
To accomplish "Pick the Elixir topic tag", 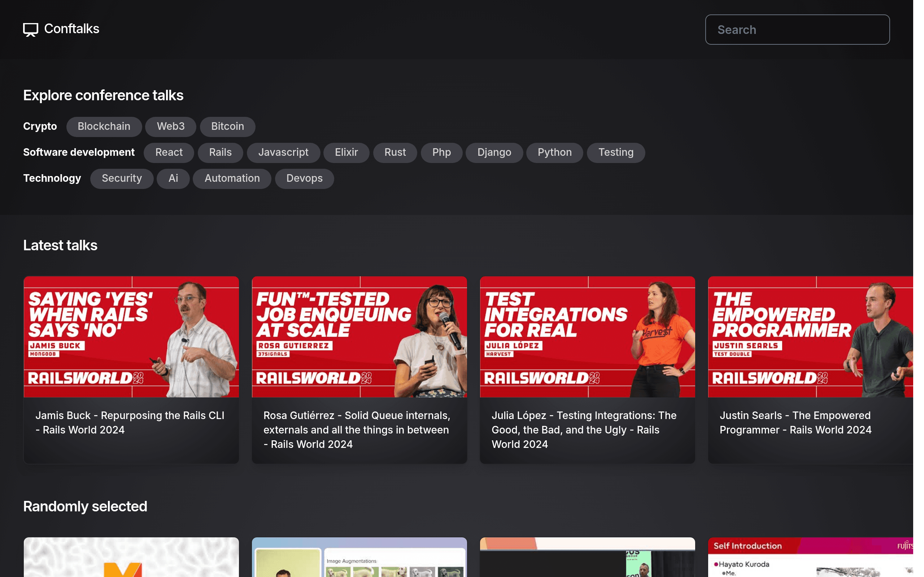I will point(346,152).
